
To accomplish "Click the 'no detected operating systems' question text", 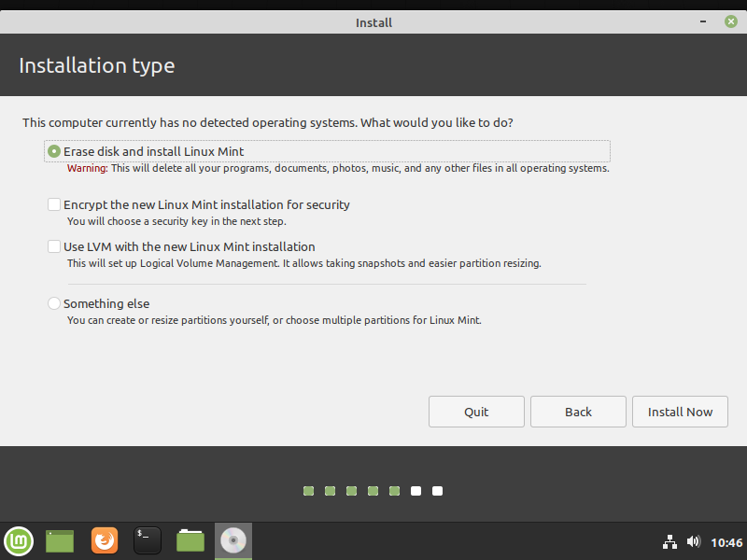I will (268, 122).
